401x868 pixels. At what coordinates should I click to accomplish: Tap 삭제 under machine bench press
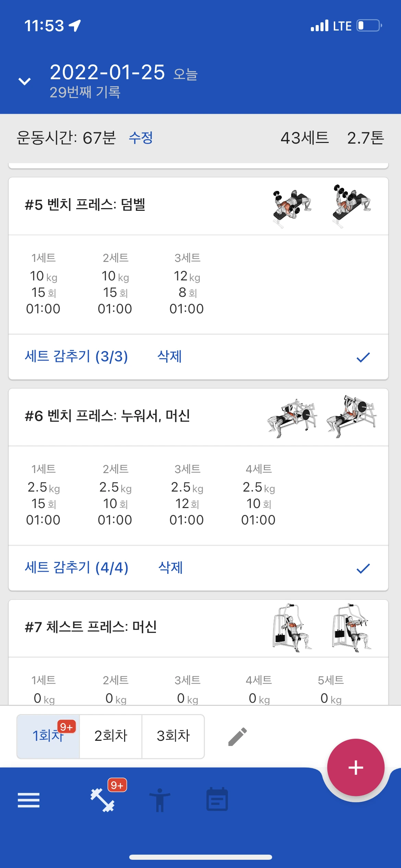click(x=170, y=568)
